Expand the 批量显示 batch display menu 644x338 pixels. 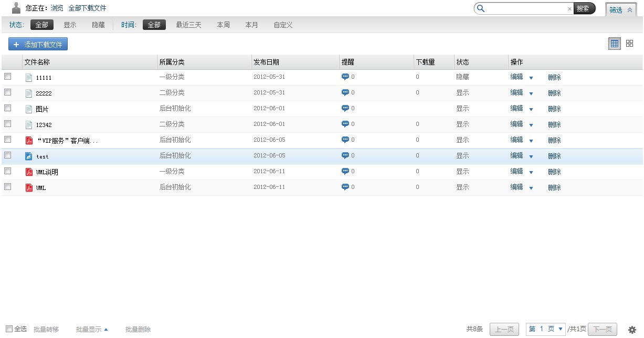[x=92, y=330]
